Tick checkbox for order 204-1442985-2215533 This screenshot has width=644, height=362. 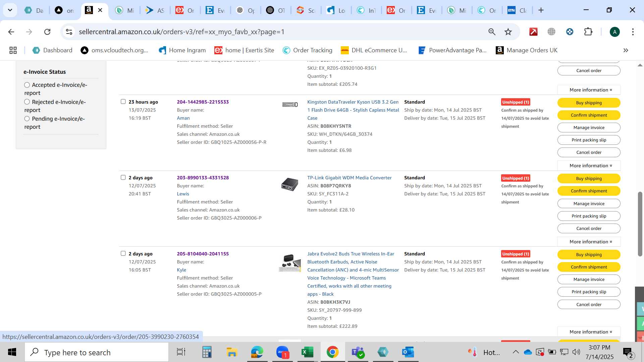pyautogui.click(x=123, y=102)
